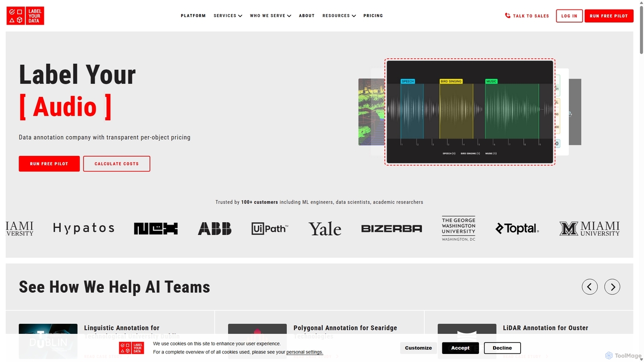644x362 pixels.
Task: Click the ABB customer logo
Action: point(215,229)
